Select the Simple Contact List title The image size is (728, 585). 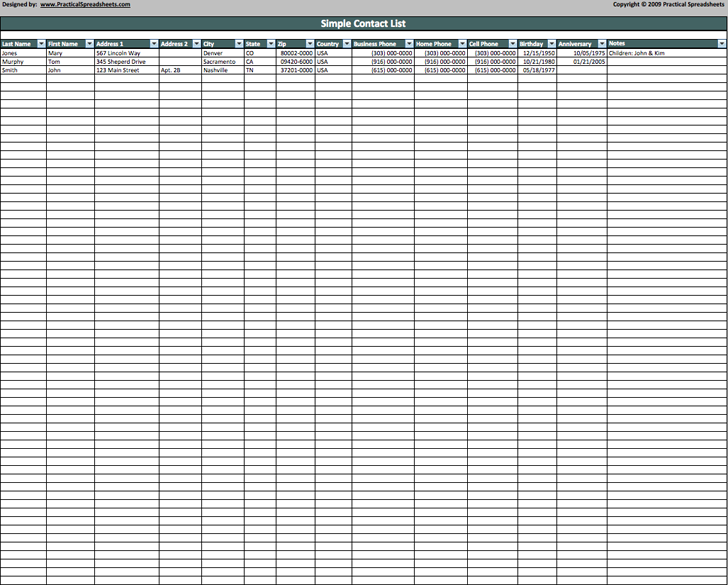(x=363, y=23)
